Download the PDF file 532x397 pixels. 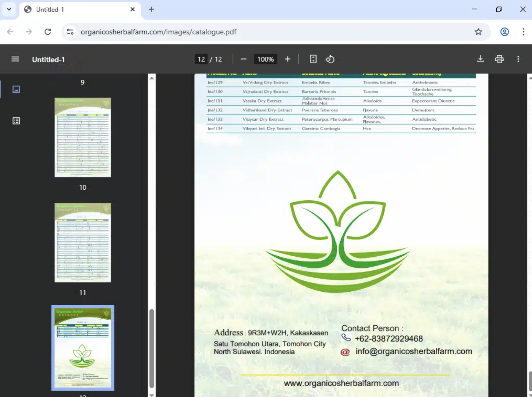[x=481, y=59]
